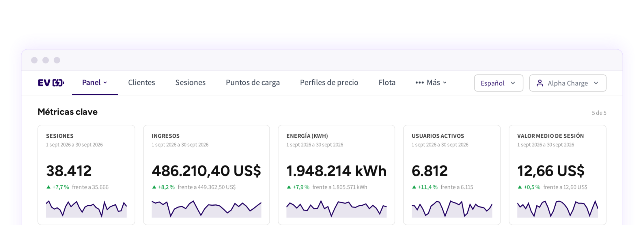Click the green up-arrow on the Ingresos card
Screen dimensions: 644x225
(154, 187)
